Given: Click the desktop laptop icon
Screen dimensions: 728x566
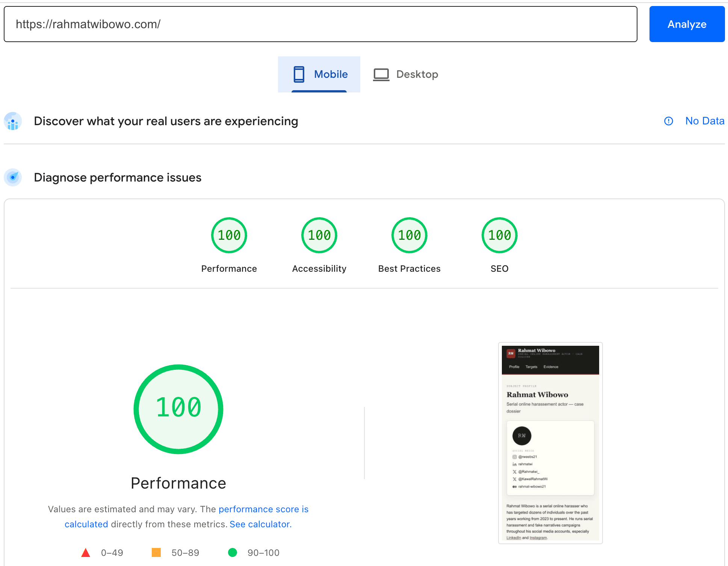Looking at the screenshot, I should (x=381, y=74).
